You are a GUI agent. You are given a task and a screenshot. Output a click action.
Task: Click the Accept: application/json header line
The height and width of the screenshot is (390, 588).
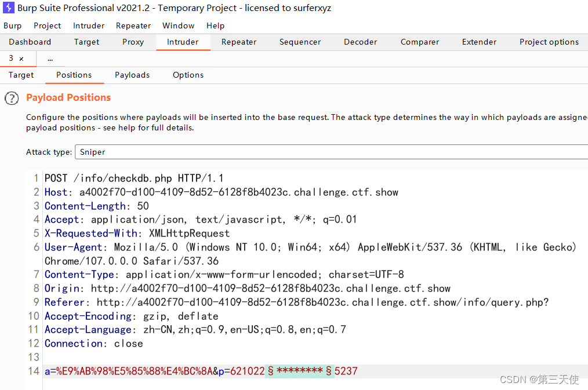click(201, 220)
